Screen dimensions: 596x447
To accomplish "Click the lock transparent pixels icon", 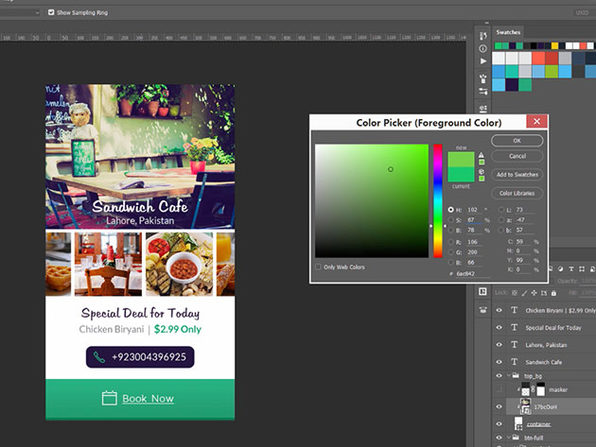I will pyautogui.click(x=514, y=293).
